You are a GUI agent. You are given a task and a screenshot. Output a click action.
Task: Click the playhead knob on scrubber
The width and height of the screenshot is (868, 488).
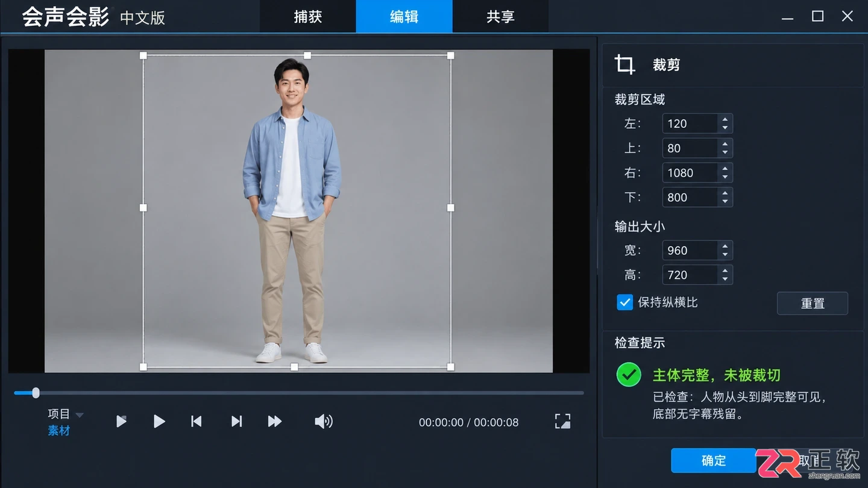(x=36, y=393)
